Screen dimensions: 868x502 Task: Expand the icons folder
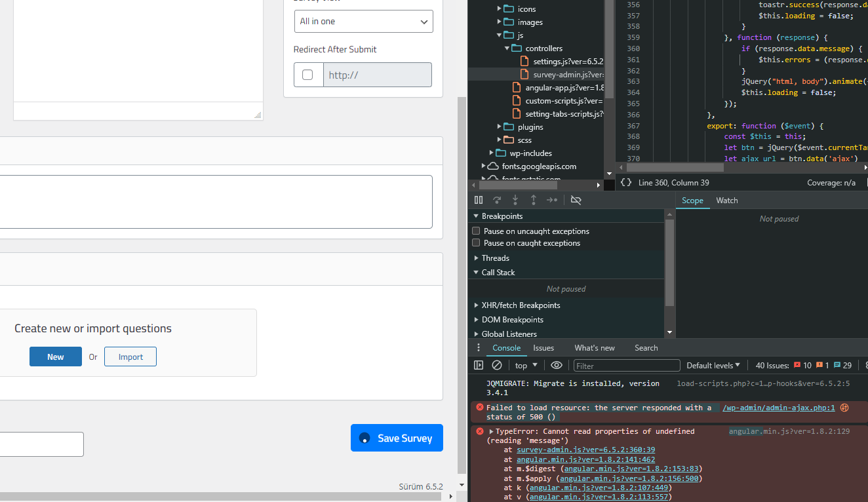pyautogui.click(x=500, y=9)
